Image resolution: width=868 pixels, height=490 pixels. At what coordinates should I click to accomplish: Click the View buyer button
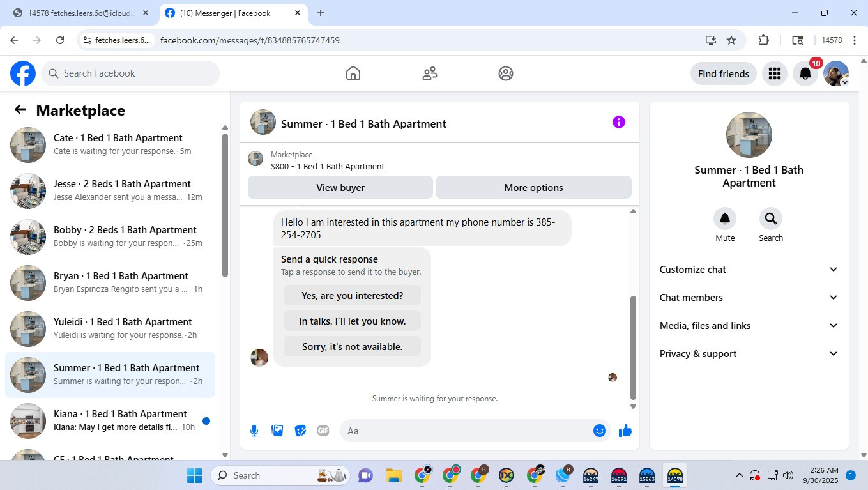click(x=340, y=187)
